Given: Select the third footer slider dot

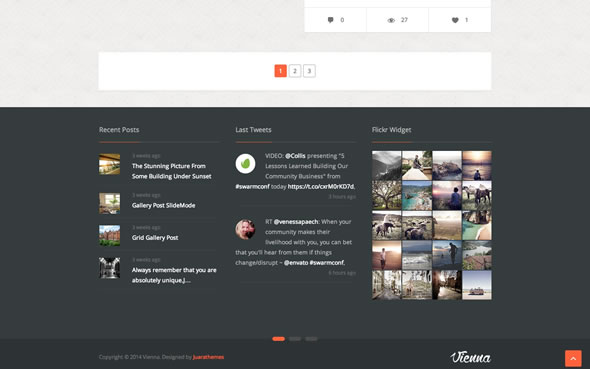Looking at the screenshot, I should [311, 339].
